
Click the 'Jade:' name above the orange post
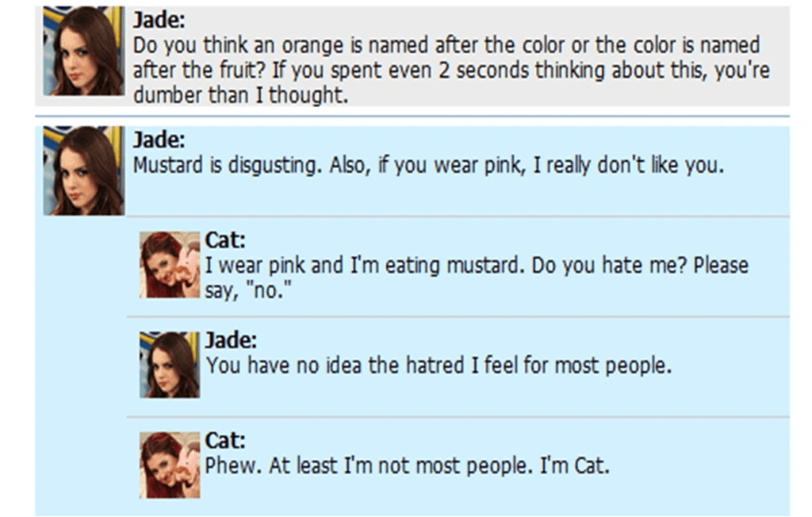point(159,20)
